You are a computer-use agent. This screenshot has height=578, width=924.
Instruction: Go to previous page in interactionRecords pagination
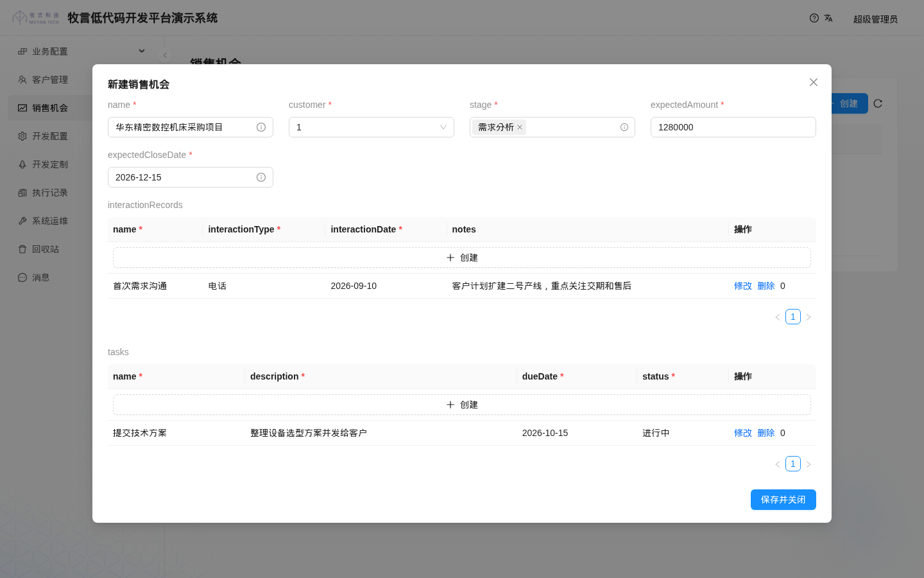point(778,317)
